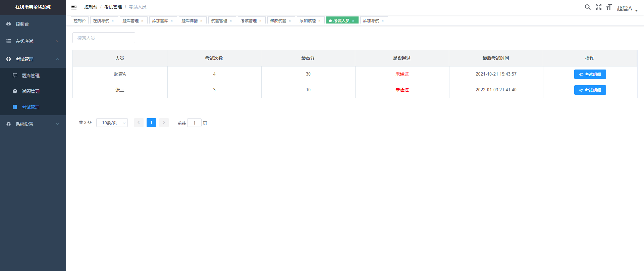Image resolution: width=644 pixels, height=271 pixels.
Task: Close the 试题管理 tab
Action: (231, 21)
